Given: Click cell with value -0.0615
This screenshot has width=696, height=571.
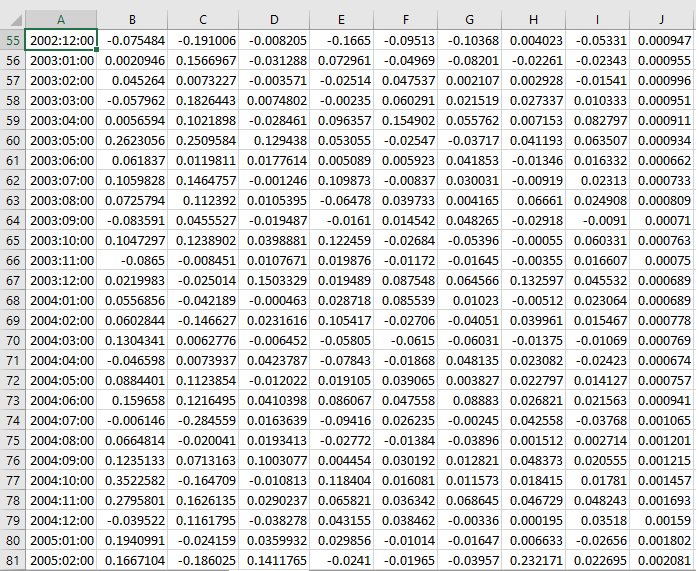Looking at the screenshot, I should point(405,340).
